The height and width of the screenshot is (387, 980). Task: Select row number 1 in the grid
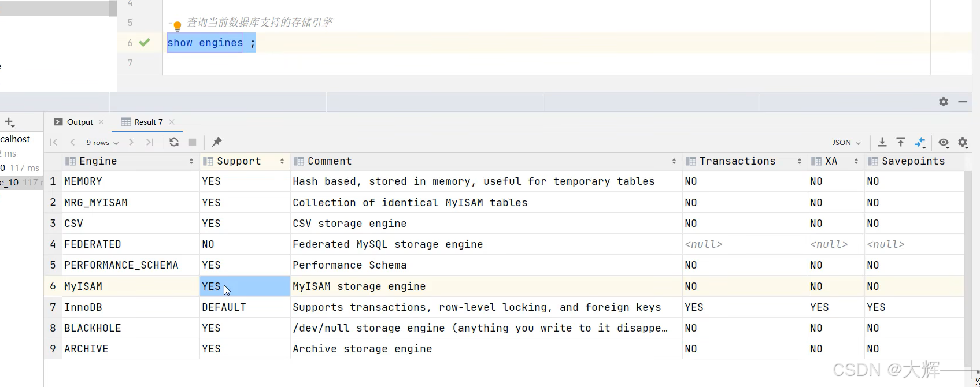point(53,181)
